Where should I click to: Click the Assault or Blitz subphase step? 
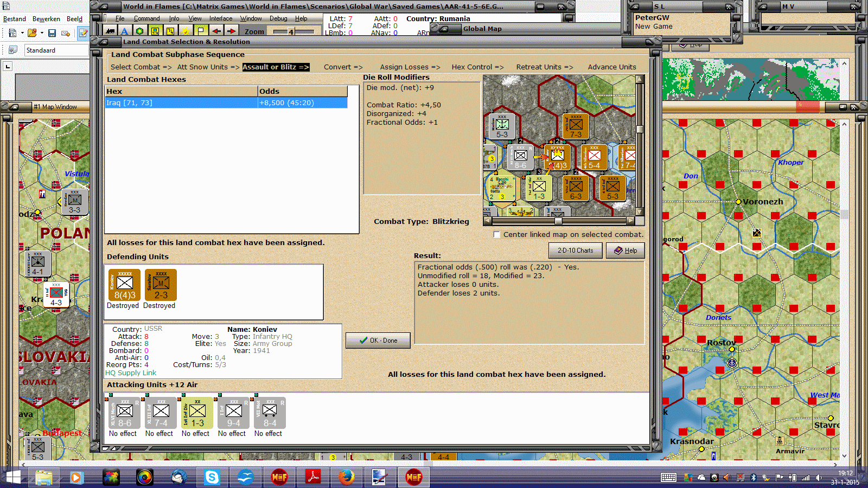(276, 67)
